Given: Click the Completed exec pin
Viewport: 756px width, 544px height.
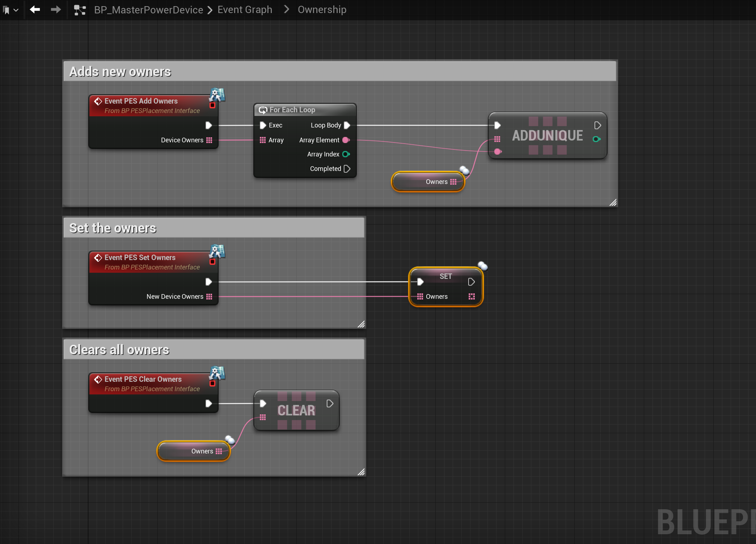Looking at the screenshot, I should pos(347,169).
